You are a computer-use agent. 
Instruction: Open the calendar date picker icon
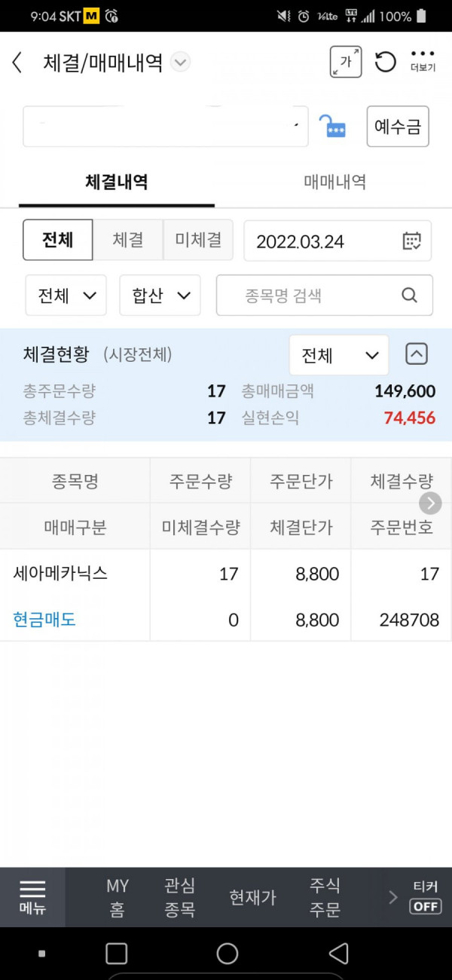tap(412, 241)
